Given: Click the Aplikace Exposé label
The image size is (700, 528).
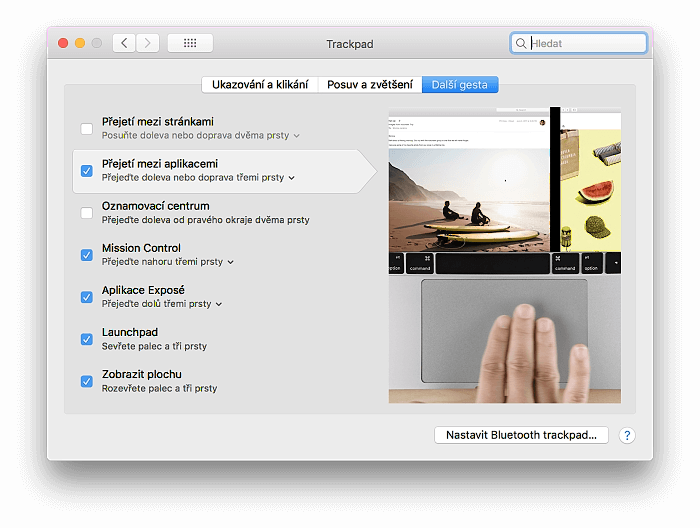Looking at the screenshot, I should coord(143,290).
